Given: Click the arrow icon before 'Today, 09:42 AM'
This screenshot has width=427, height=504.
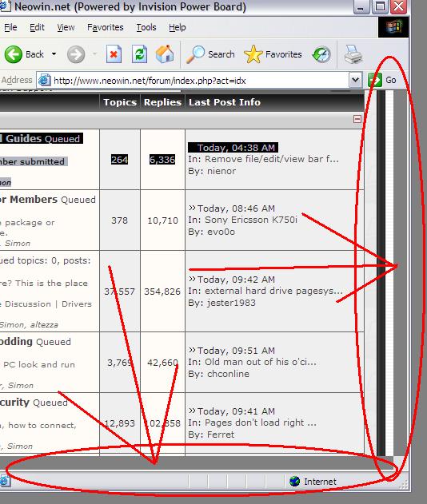Looking at the screenshot, I should click(192, 279).
